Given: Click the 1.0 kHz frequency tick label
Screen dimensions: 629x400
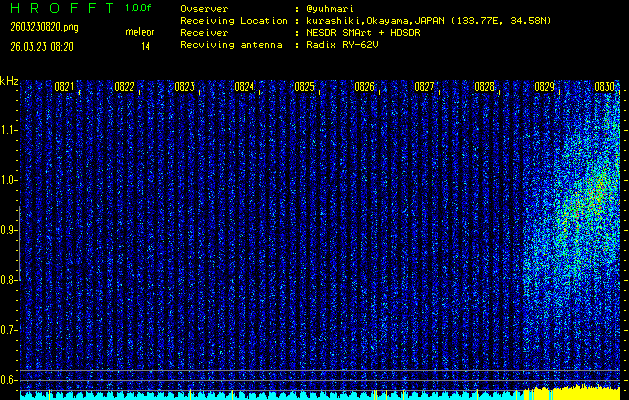Looking at the screenshot, I should pos(9,180).
